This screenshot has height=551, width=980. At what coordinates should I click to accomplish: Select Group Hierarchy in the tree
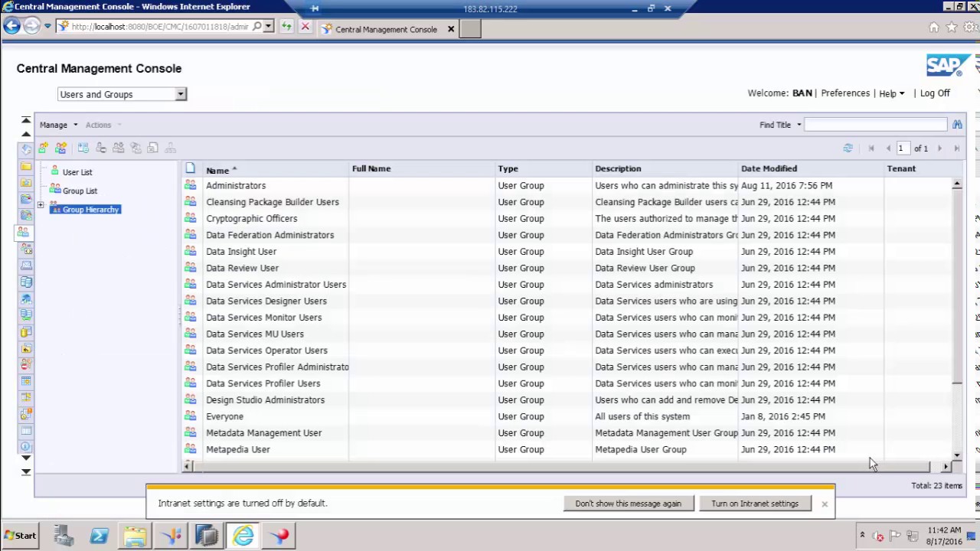[x=91, y=209]
